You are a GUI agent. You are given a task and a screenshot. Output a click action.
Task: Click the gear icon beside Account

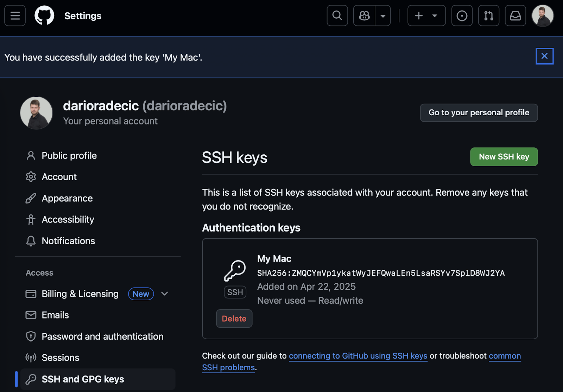pyautogui.click(x=31, y=177)
